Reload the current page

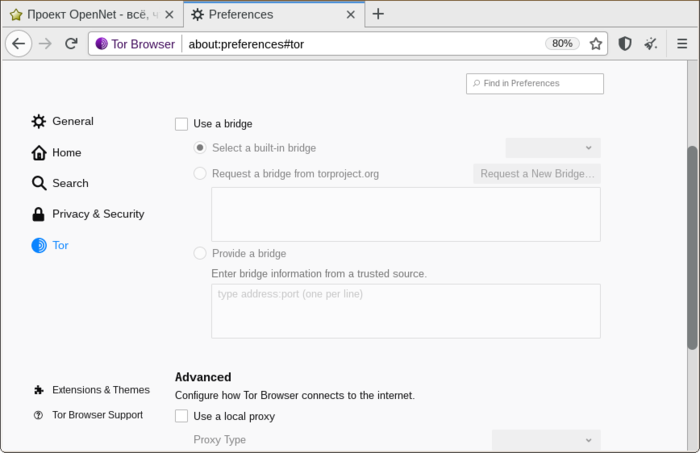[x=71, y=44]
